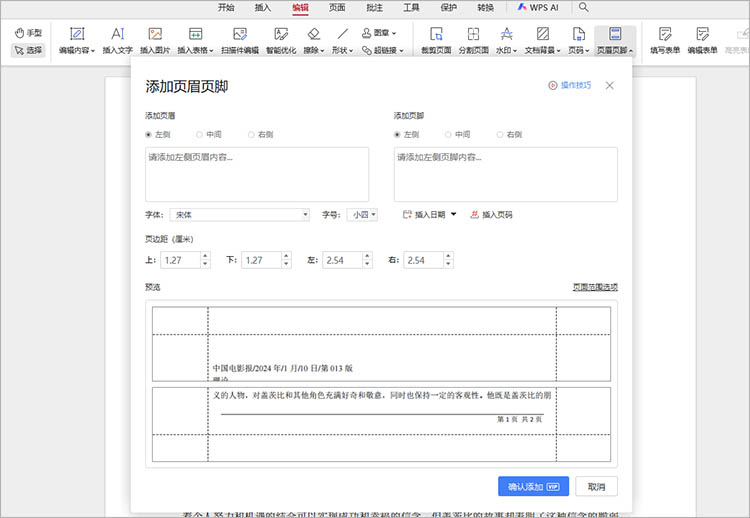750x518 pixels.
Task: Click the header content text area
Action: pos(257,175)
